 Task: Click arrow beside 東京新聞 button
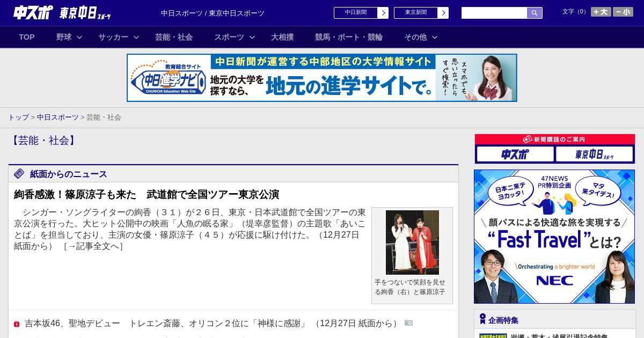point(443,13)
